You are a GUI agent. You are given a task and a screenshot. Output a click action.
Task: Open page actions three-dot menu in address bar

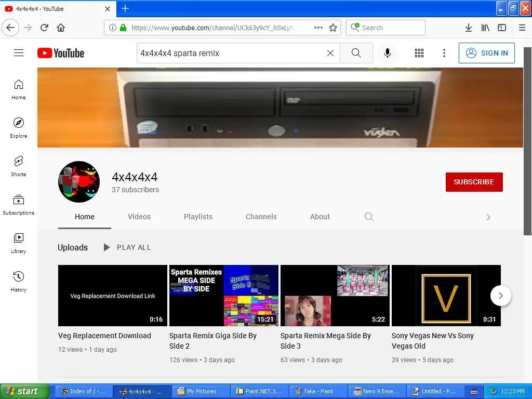(x=318, y=28)
